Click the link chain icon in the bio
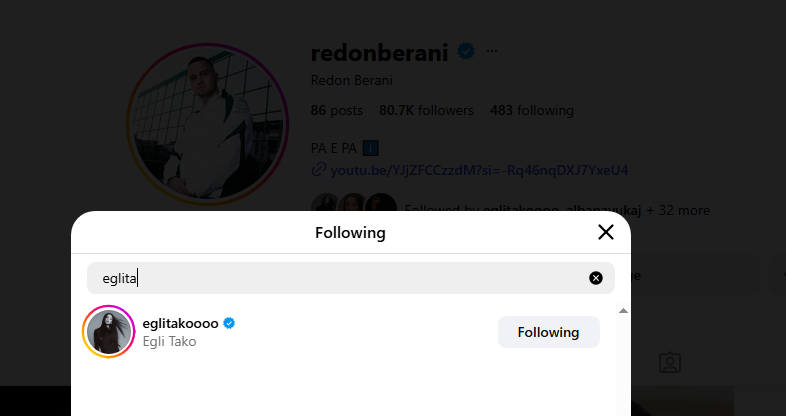The width and height of the screenshot is (786, 416). coord(319,170)
